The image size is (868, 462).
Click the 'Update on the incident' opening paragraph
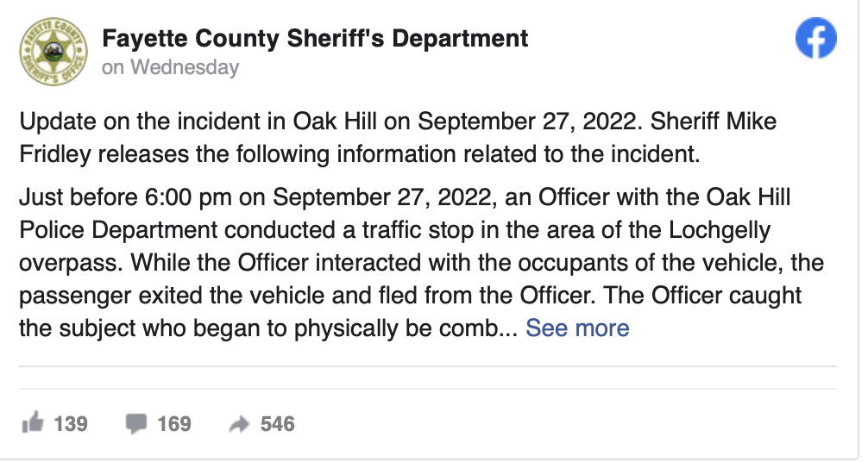(x=398, y=137)
